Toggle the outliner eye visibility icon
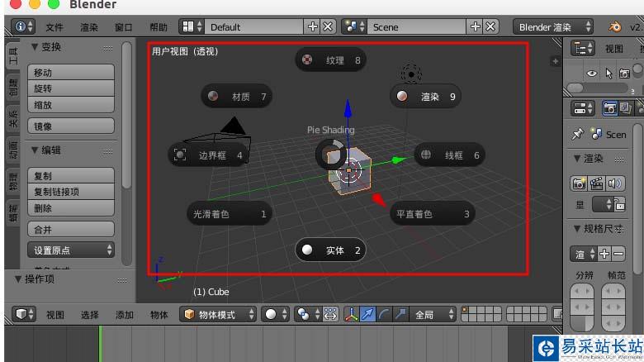 click(x=591, y=74)
